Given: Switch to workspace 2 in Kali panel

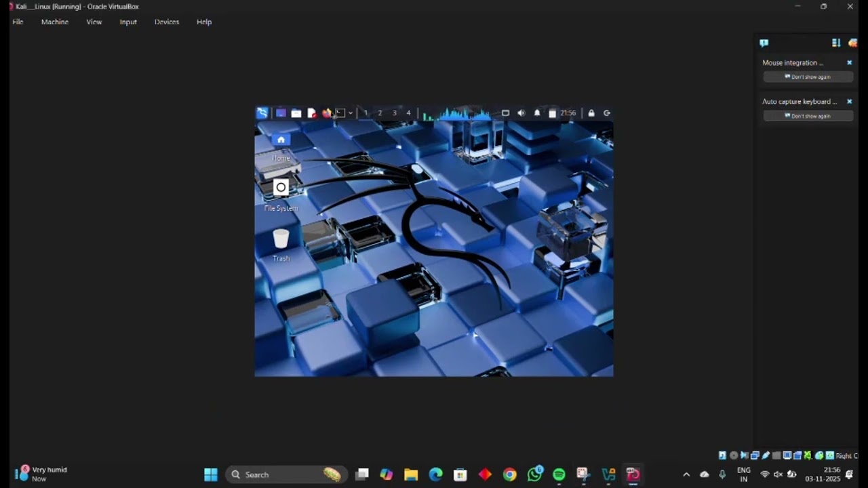Looking at the screenshot, I should pos(380,113).
